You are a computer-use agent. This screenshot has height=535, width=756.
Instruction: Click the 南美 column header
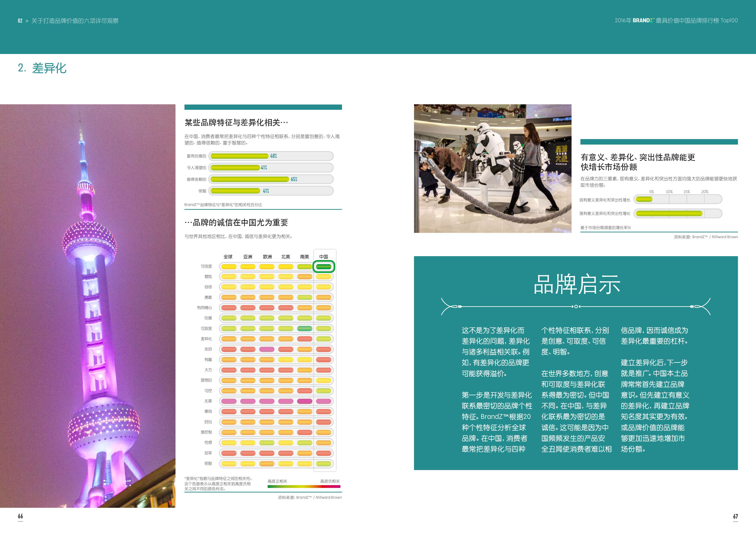coord(305,257)
